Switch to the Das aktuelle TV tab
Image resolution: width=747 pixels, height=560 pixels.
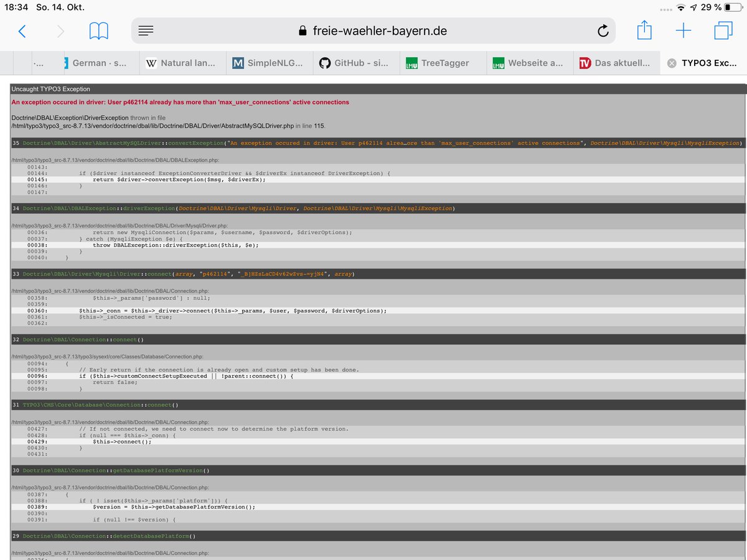(616, 63)
